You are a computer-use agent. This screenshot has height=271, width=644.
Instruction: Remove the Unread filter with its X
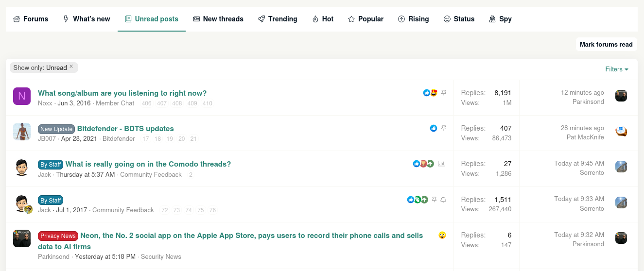point(71,67)
